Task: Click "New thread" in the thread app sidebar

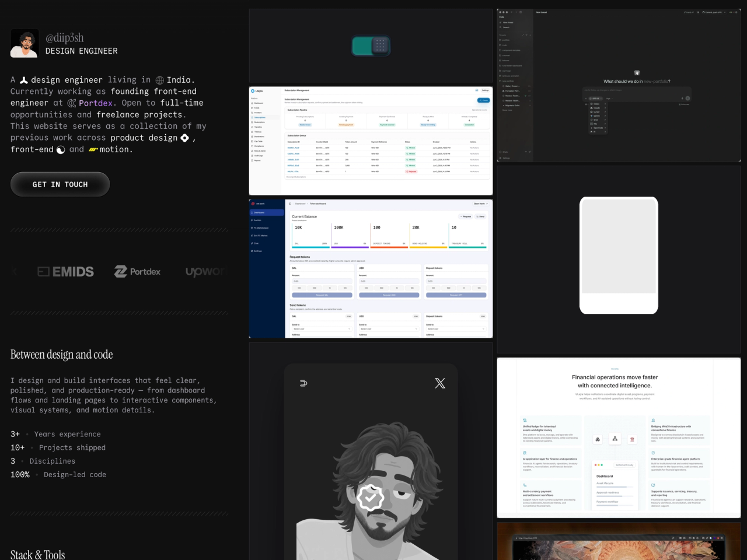Action: pos(507,22)
